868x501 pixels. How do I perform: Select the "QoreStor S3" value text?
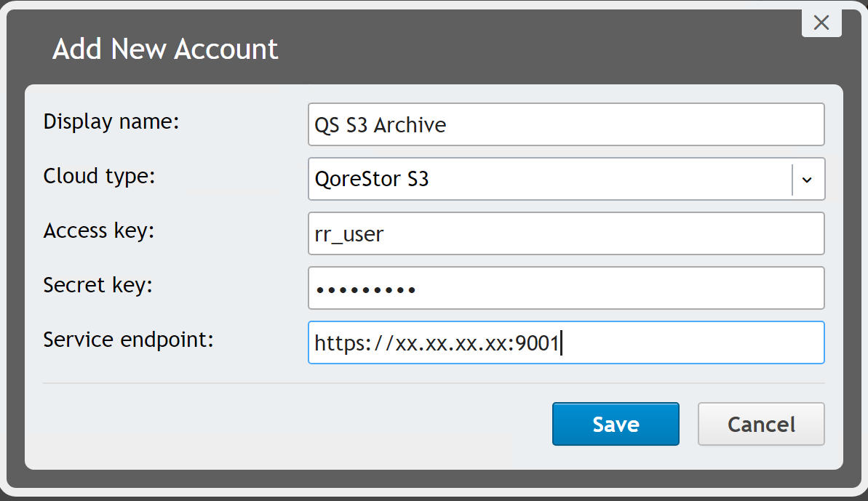[x=372, y=179]
